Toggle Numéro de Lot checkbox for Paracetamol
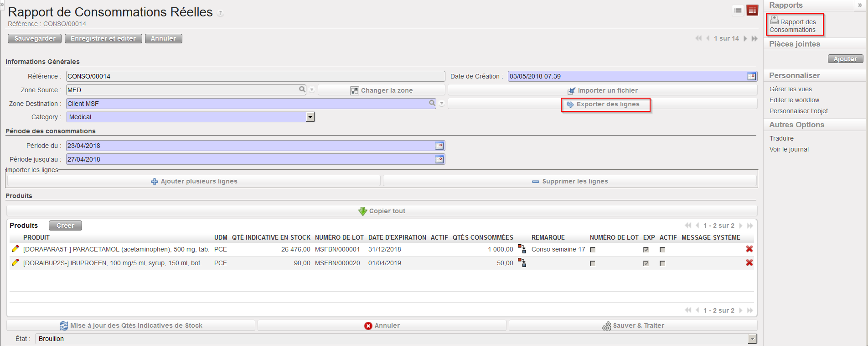The image size is (868, 346). pyautogui.click(x=593, y=250)
